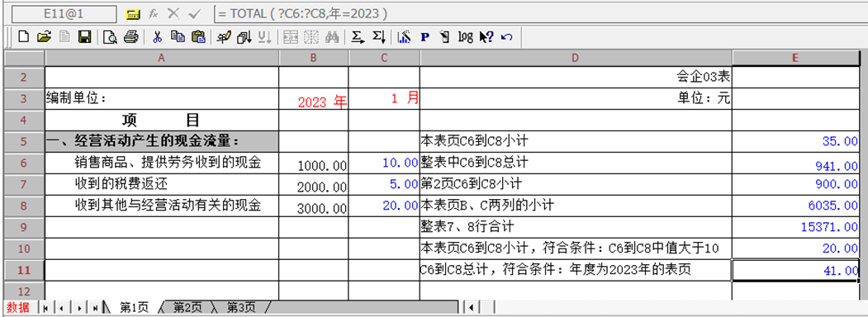
Task: Click the New file icon
Action: (23, 37)
